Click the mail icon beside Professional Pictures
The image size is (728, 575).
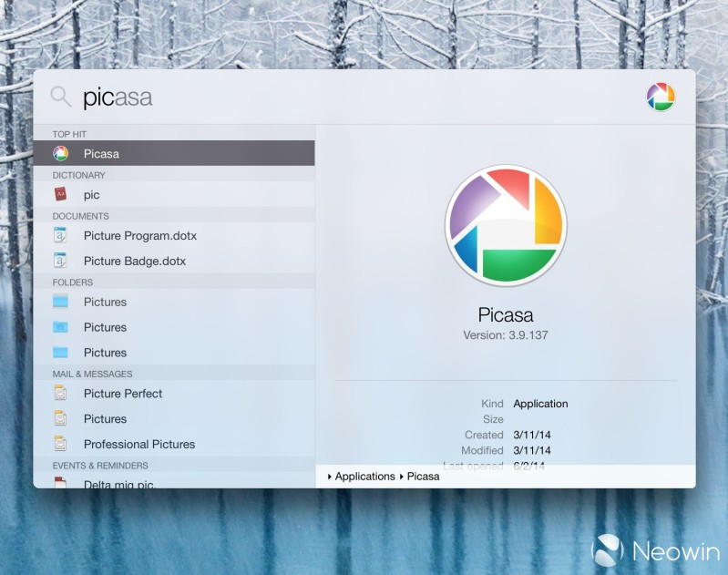coord(60,444)
